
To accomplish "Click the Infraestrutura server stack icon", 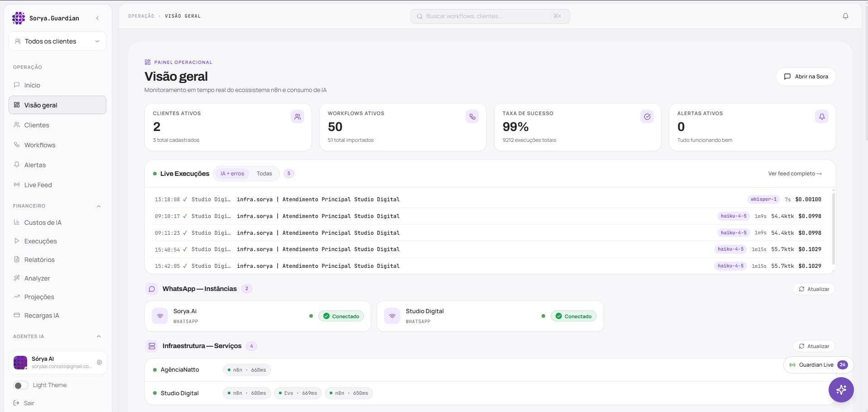I will point(152,346).
